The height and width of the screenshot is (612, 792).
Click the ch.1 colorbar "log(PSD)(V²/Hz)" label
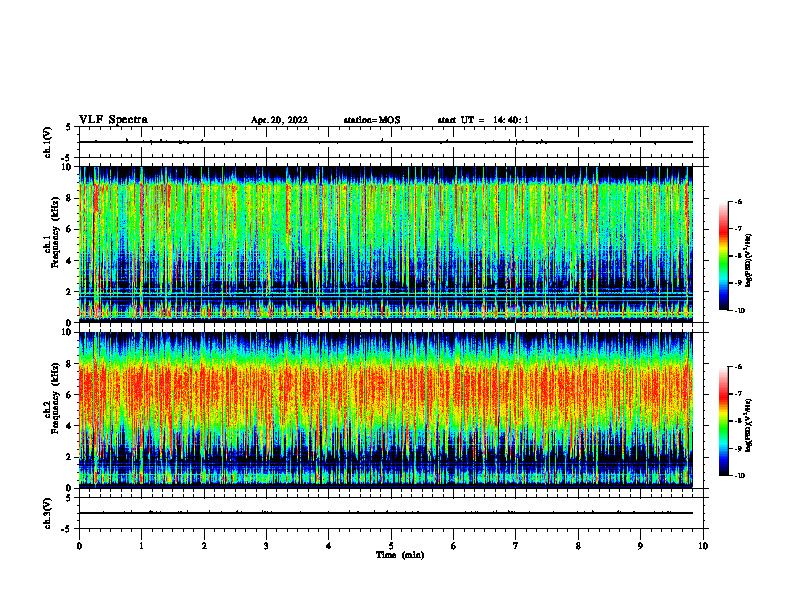point(749,260)
